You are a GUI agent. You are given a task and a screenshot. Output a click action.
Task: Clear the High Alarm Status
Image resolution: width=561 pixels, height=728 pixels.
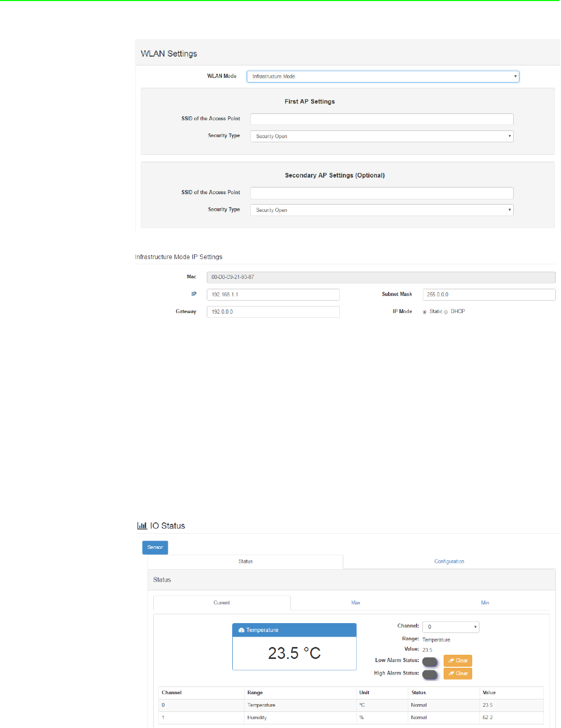[x=458, y=673]
